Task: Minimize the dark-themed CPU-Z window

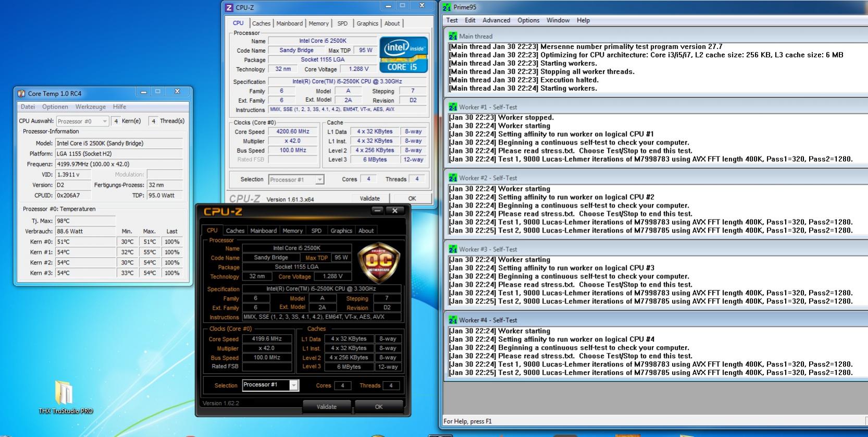Action: pyautogui.click(x=378, y=211)
